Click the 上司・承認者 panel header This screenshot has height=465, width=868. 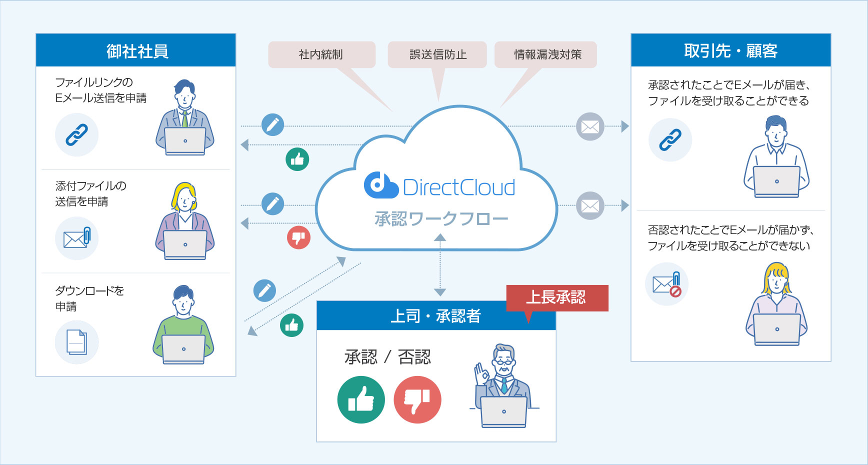436,315
